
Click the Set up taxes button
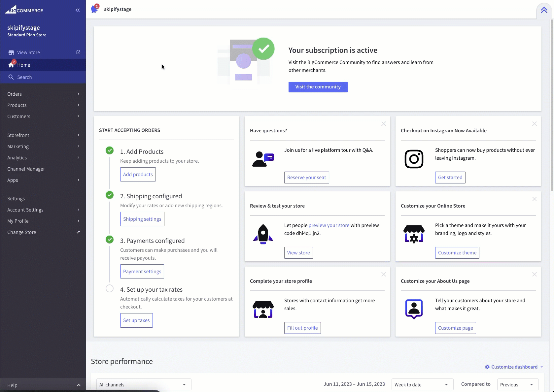[136, 320]
